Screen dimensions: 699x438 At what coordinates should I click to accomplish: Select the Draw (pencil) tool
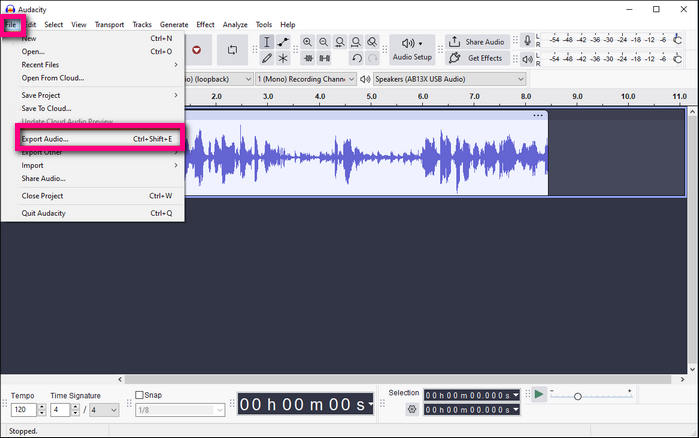(267, 58)
